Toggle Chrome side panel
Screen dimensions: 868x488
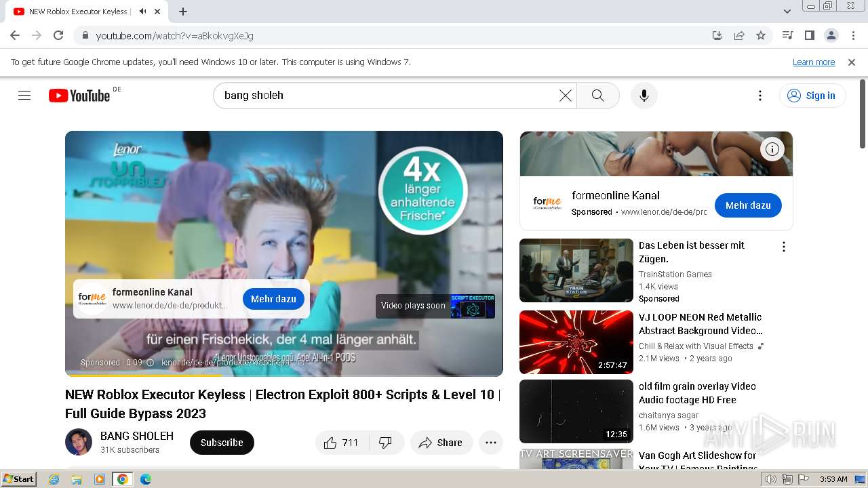click(809, 35)
